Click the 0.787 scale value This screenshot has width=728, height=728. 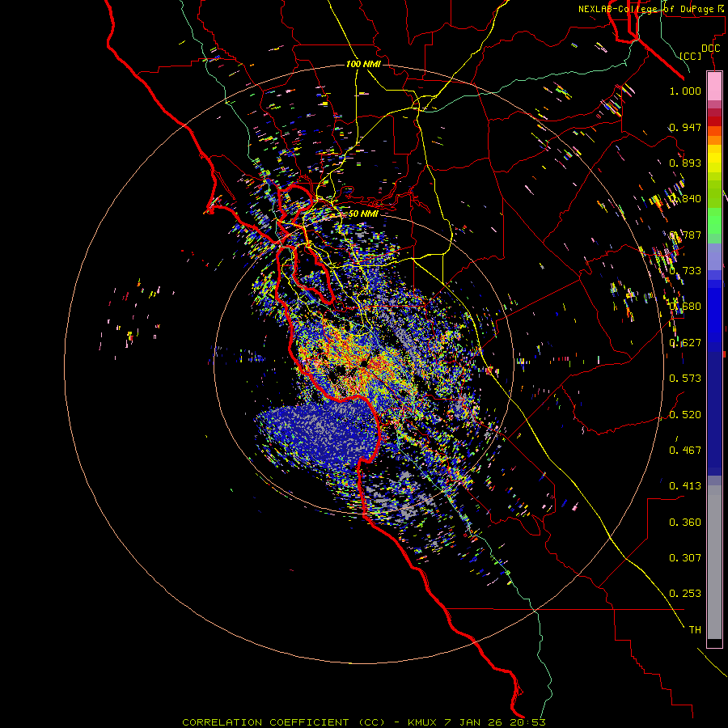[x=685, y=235]
